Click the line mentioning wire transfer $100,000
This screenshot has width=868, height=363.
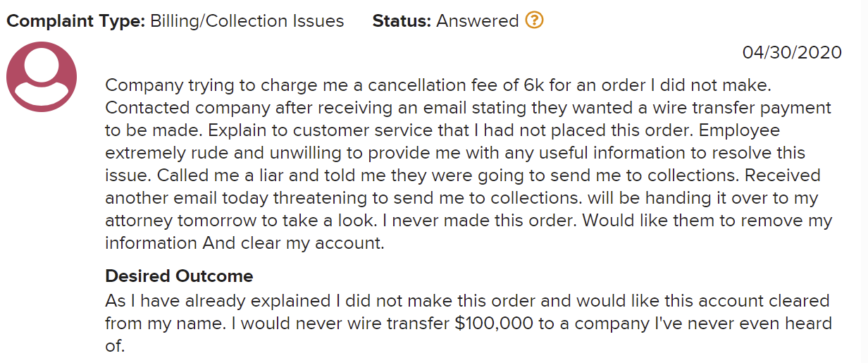[469, 324]
